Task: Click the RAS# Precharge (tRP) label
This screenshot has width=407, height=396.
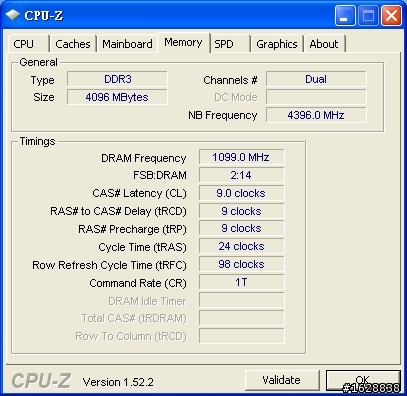Action: [x=132, y=229]
